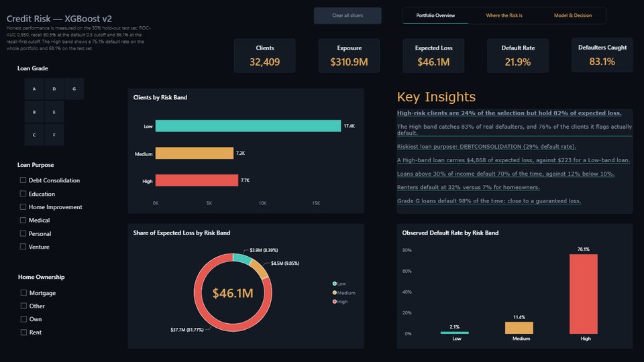Click the Credit Risk — XGBoost v2 title
This screenshot has height=362, width=644.
pos(59,19)
